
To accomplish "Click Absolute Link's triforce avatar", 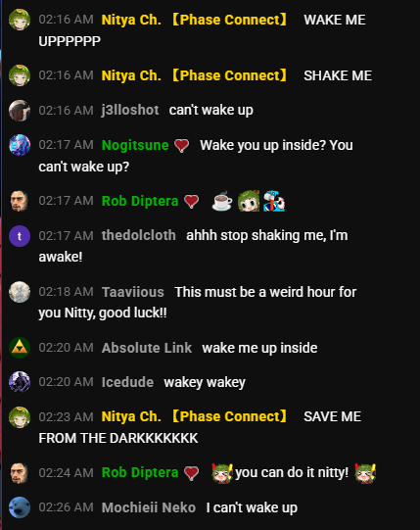I will point(20,348).
